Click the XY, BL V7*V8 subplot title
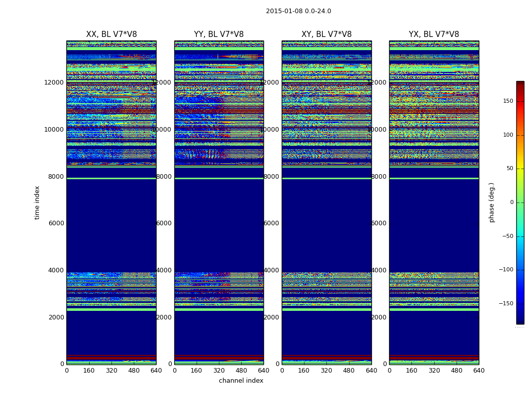Image resolution: width=532 pixels, height=405 pixels. 326,34
